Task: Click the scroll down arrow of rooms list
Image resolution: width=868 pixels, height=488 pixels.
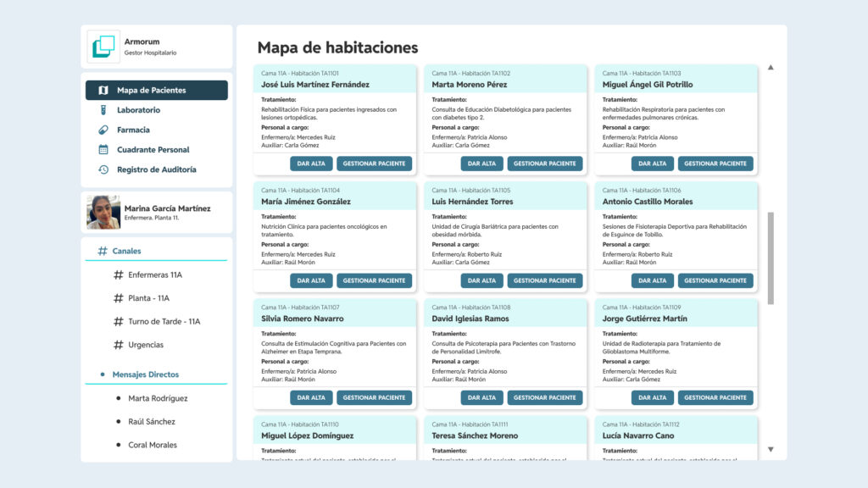Action: pyautogui.click(x=771, y=449)
